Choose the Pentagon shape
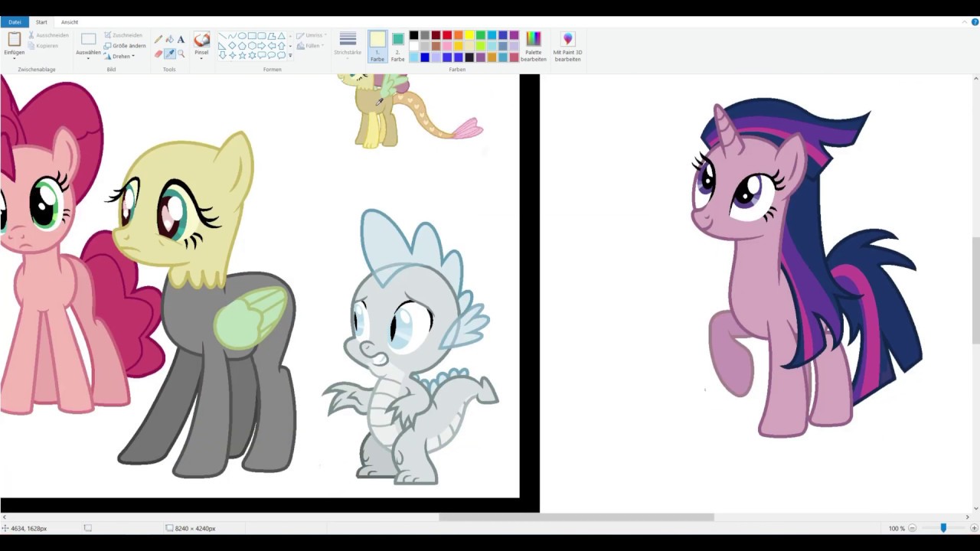The height and width of the screenshot is (551, 980). (x=242, y=46)
